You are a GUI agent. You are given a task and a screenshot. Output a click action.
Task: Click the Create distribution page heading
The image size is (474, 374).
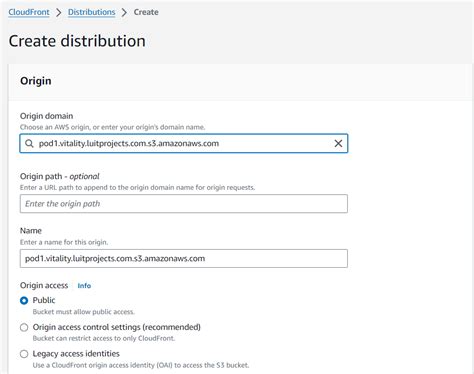[x=77, y=41]
